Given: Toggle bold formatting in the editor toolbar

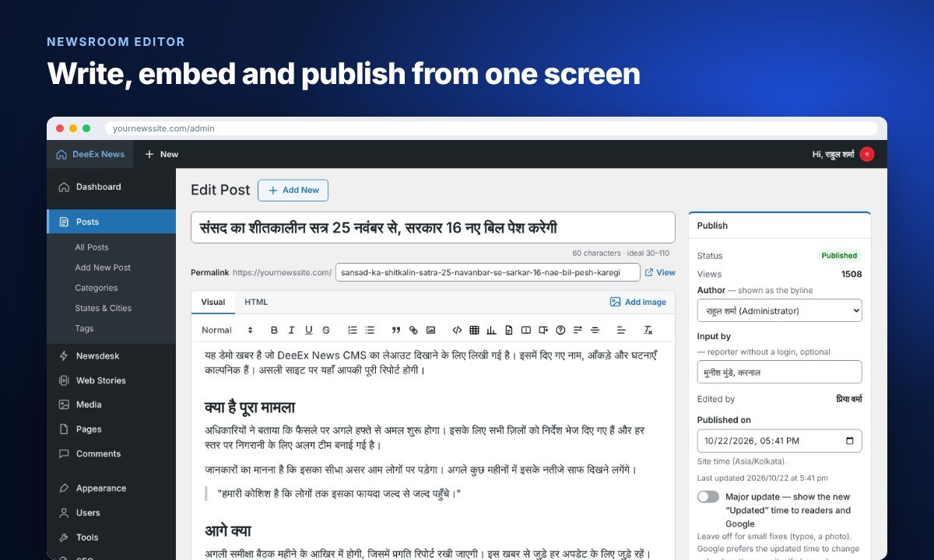Looking at the screenshot, I should tap(274, 331).
